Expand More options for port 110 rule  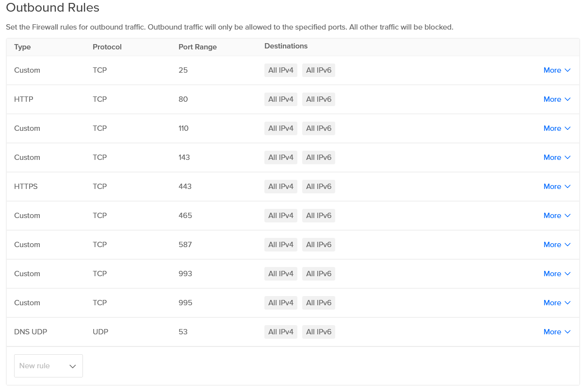point(556,128)
